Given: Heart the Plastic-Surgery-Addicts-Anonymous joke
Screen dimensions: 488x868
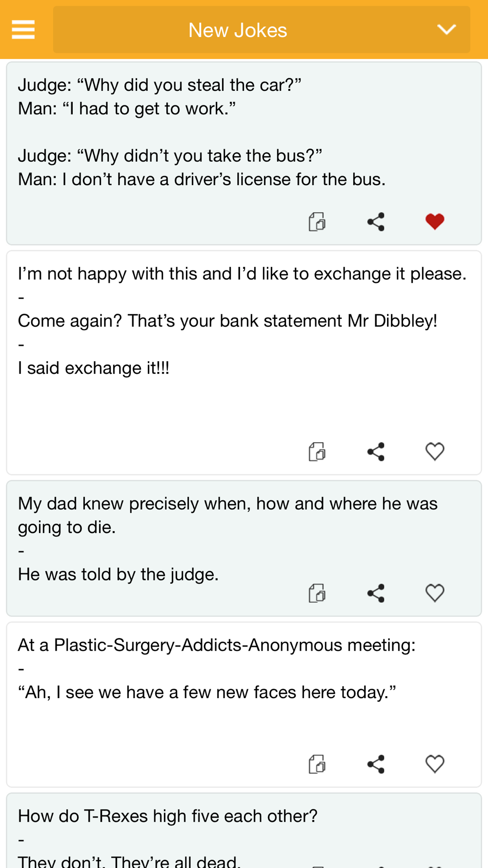Looking at the screenshot, I should coord(434,764).
